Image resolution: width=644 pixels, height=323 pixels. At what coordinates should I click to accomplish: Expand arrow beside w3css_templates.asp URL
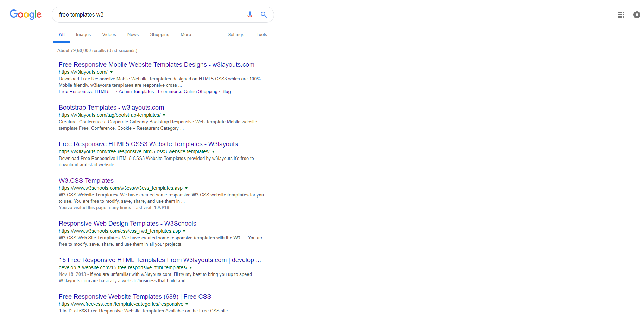tap(186, 188)
